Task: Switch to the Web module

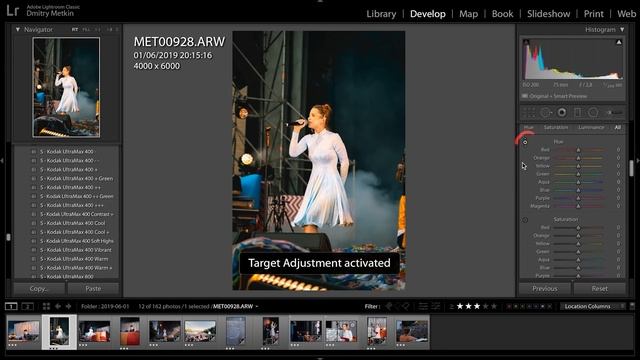Action: coord(627,14)
